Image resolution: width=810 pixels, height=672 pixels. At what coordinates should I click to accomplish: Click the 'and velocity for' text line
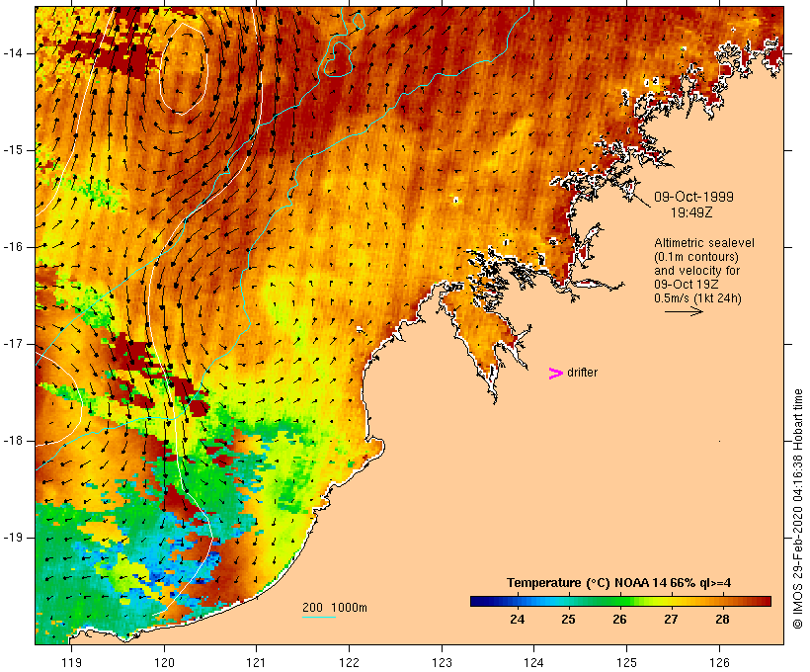pos(696,271)
